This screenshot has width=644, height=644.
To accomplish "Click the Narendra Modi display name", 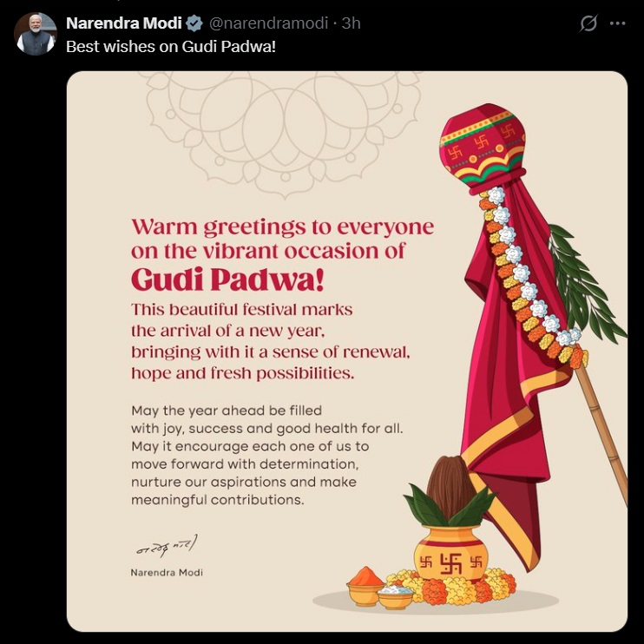I will (x=124, y=23).
